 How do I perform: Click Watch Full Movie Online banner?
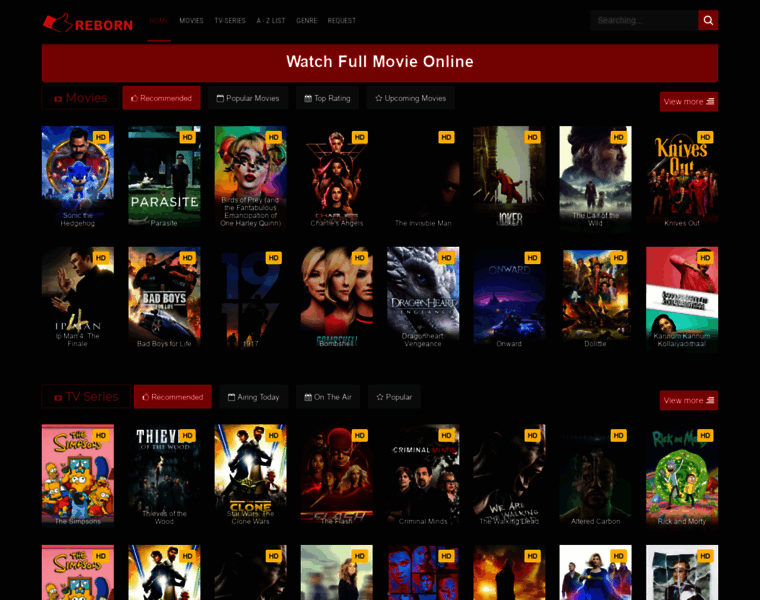tap(380, 63)
